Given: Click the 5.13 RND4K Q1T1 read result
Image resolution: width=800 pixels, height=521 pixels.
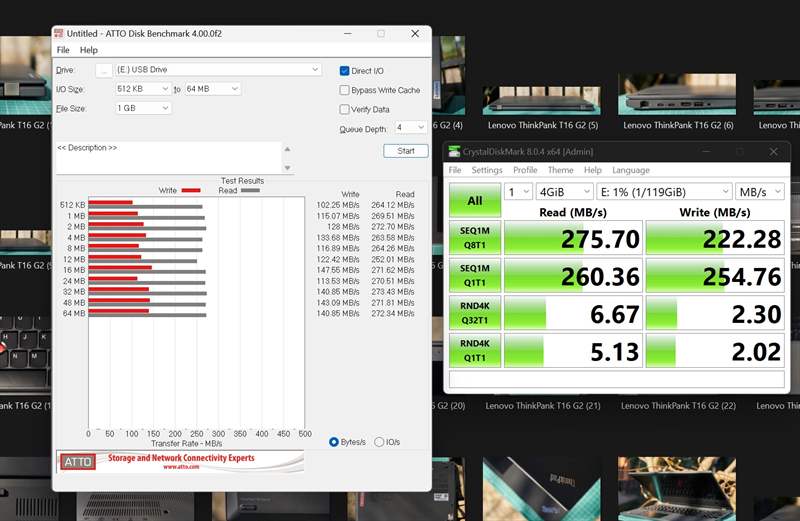Looking at the screenshot, I should 573,351.
